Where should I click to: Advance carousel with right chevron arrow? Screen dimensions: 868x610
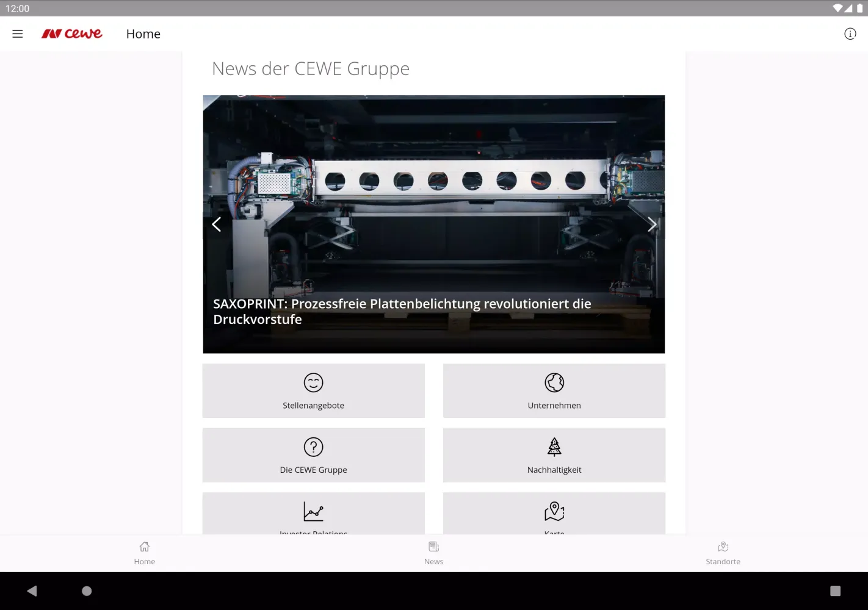click(651, 224)
